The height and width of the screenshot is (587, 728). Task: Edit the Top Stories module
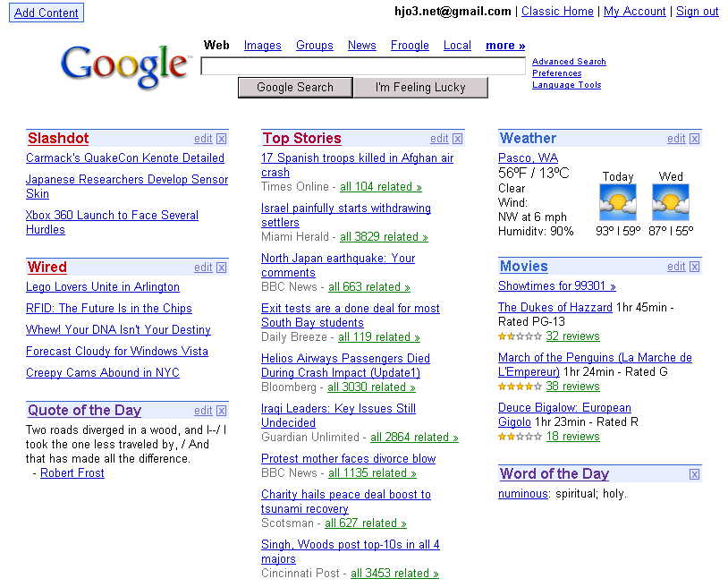click(x=439, y=139)
